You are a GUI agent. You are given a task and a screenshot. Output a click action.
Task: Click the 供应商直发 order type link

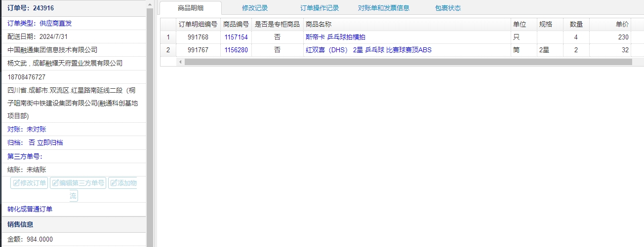(x=56, y=23)
